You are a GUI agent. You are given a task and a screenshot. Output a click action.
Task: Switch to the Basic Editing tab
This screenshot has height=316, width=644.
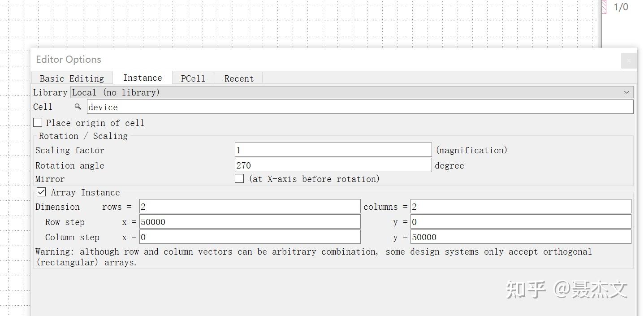click(72, 78)
